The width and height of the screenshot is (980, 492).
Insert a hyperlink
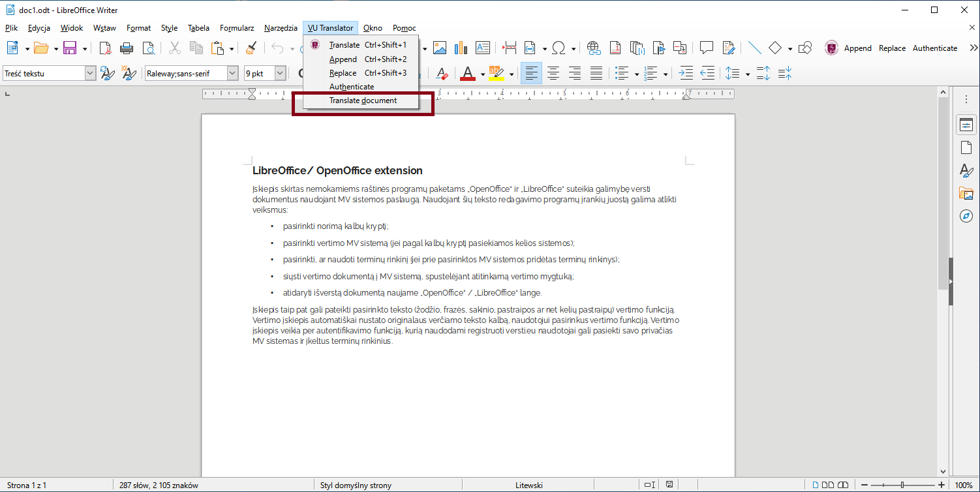click(x=594, y=48)
